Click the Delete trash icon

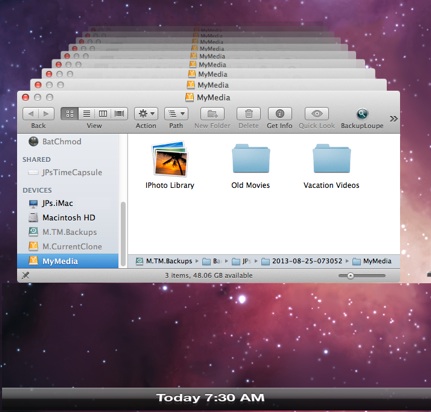248,114
